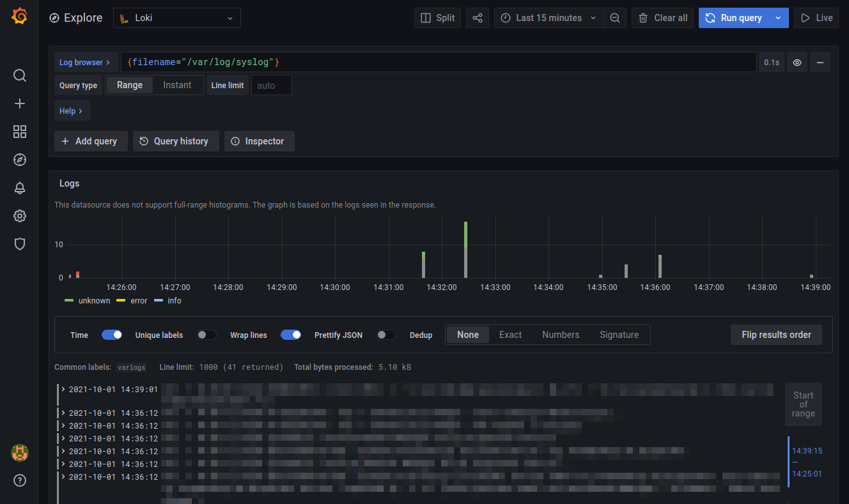Toggle the Time switch off

112,335
